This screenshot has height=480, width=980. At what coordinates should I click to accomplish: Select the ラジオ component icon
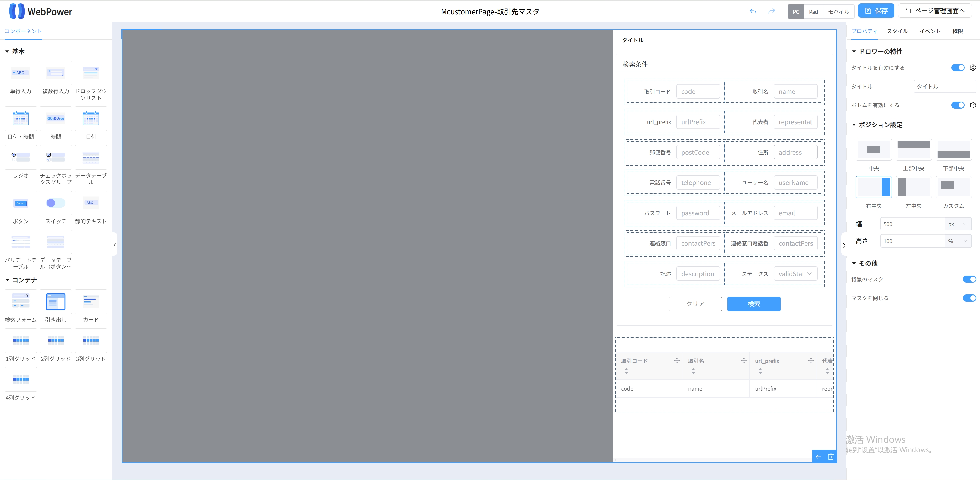click(20, 157)
